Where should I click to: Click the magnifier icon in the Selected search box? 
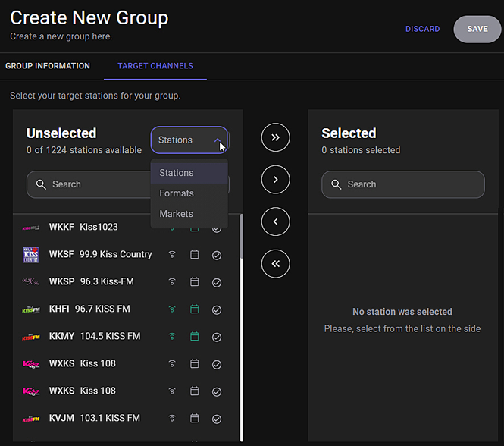pos(337,184)
